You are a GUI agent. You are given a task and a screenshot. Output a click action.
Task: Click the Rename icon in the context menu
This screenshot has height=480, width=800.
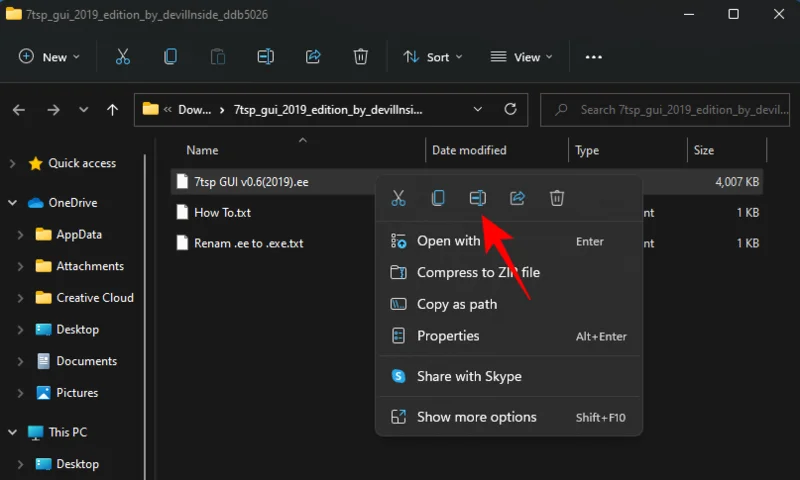pyautogui.click(x=477, y=198)
